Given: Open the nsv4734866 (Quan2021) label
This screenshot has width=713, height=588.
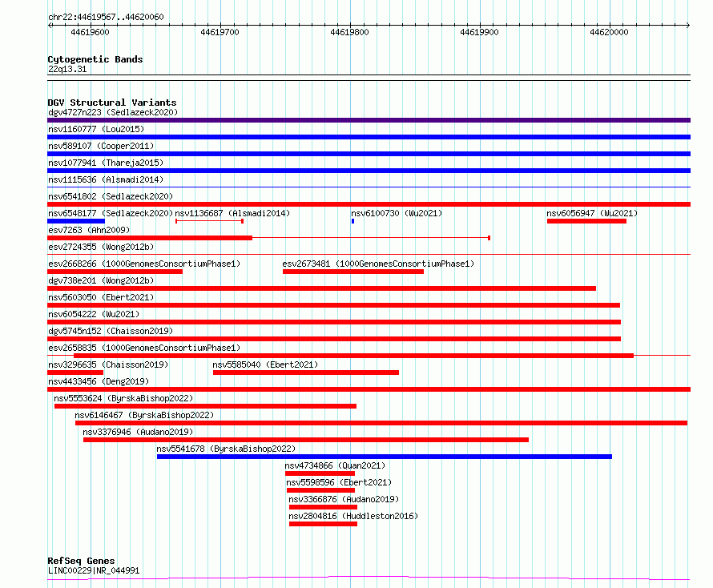Looking at the screenshot, I should click(335, 465).
